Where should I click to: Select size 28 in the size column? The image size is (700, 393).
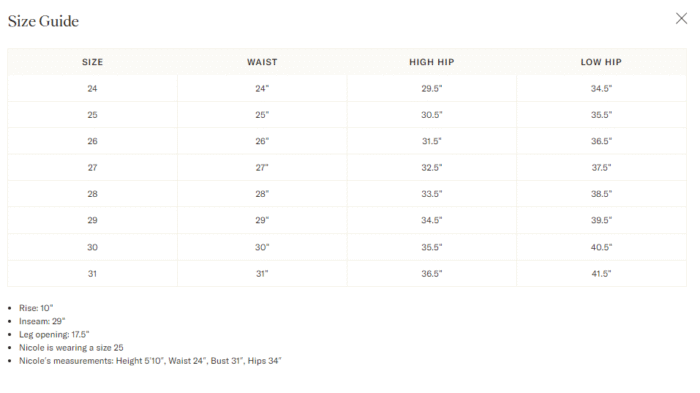[92, 194]
